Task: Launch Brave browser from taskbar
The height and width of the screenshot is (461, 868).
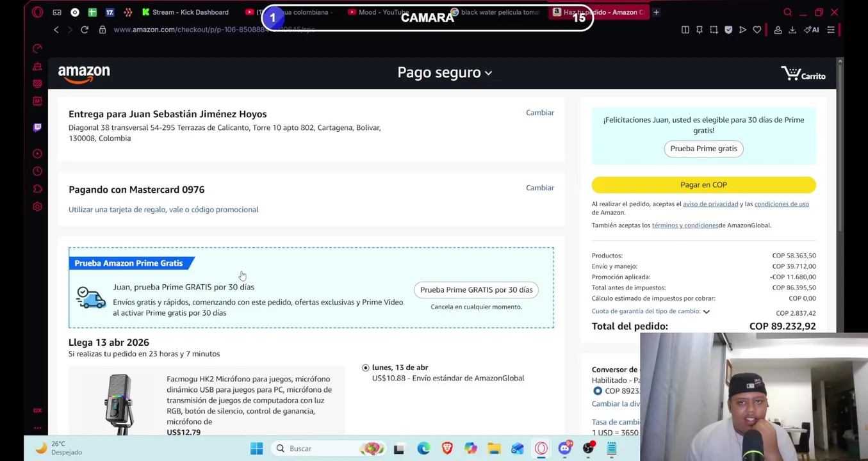Action: pyautogui.click(x=447, y=448)
